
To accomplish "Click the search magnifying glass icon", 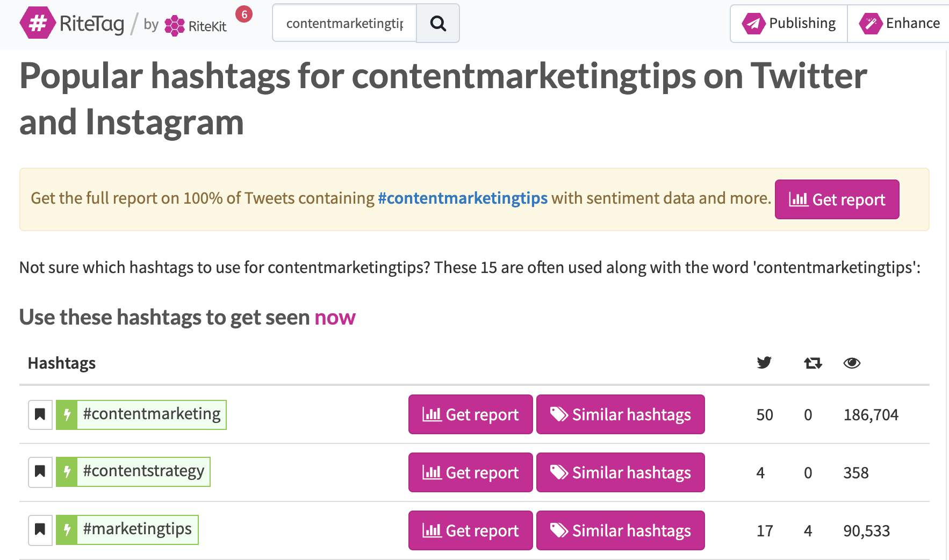I will pyautogui.click(x=437, y=23).
